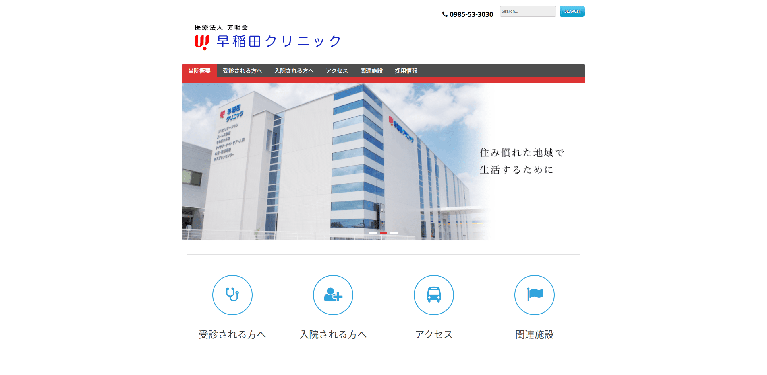Select the red first tab in navigation bar

(x=200, y=70)
